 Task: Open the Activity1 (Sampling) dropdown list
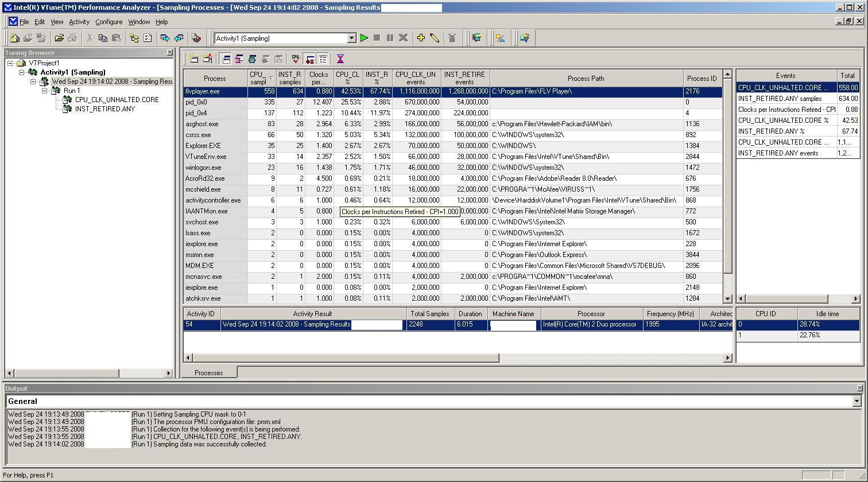coord(351,38)
